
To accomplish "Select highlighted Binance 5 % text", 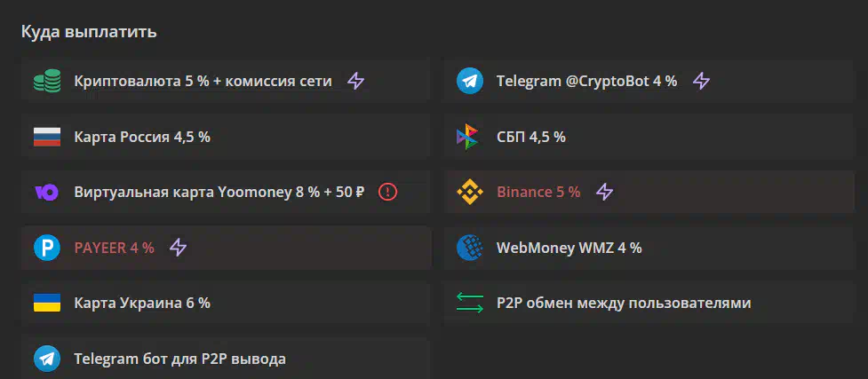I will tap(538, 192).
